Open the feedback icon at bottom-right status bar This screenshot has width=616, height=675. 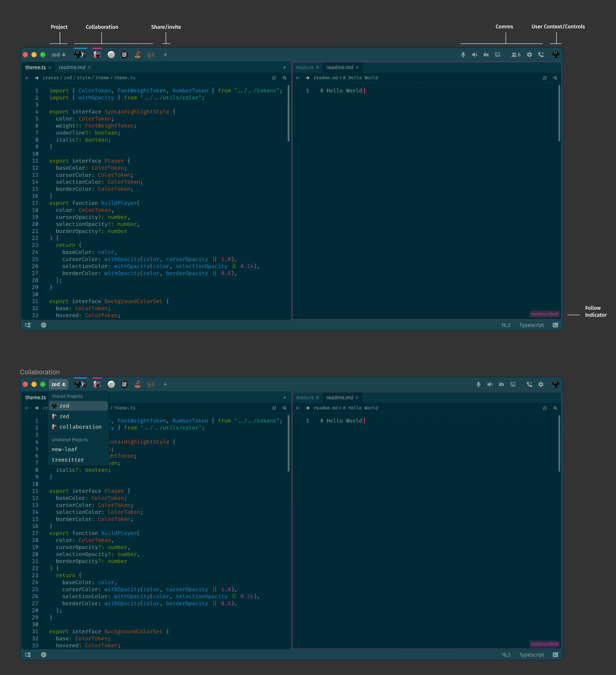(556, 325)
